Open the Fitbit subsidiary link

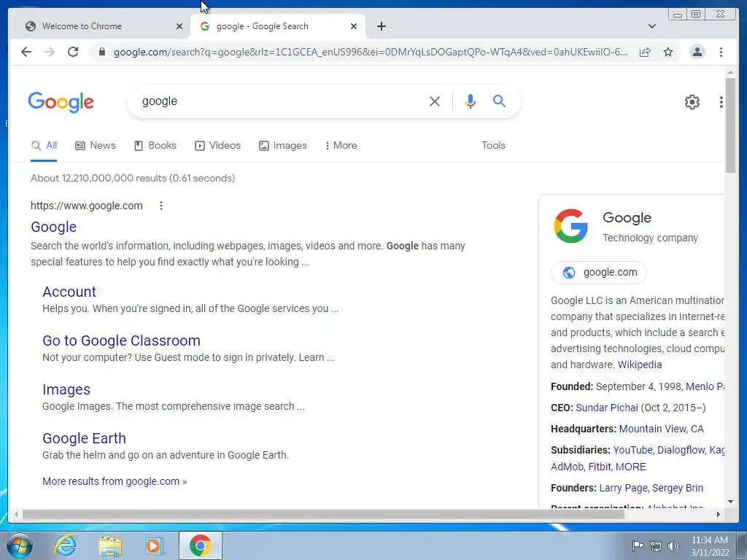click(600, 467)
